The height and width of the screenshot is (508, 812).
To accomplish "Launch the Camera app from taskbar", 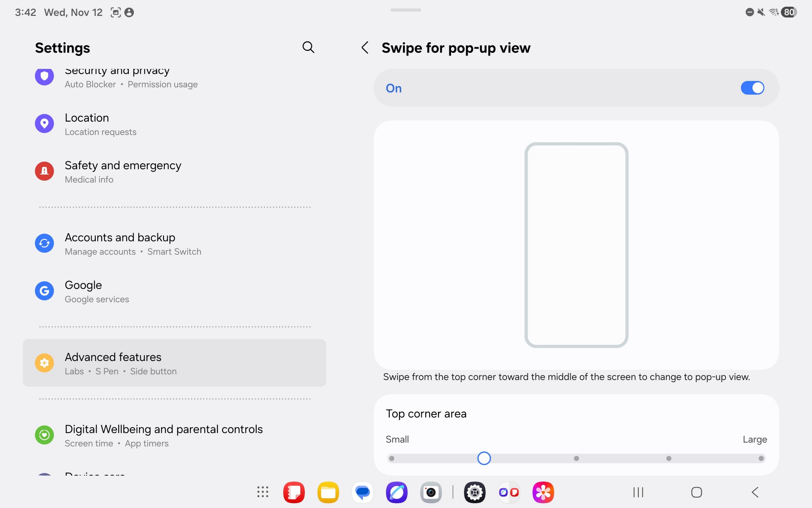I will 431,492.
